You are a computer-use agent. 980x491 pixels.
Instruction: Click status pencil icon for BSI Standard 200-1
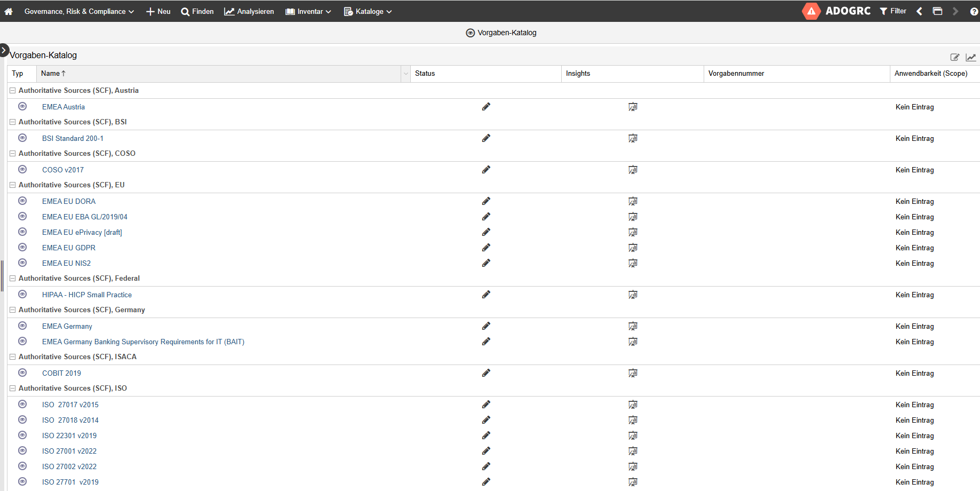(486, 138)
